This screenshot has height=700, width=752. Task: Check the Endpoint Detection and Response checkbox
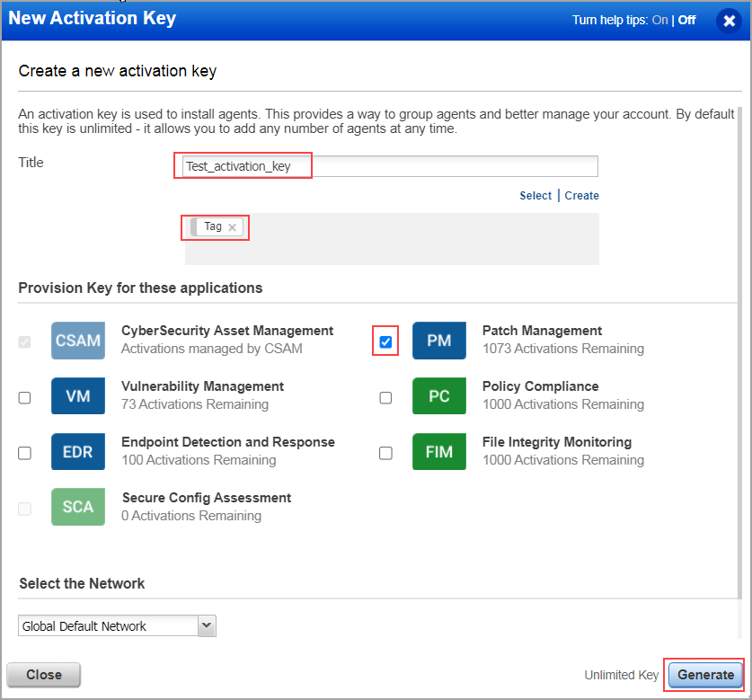point(24,453)
